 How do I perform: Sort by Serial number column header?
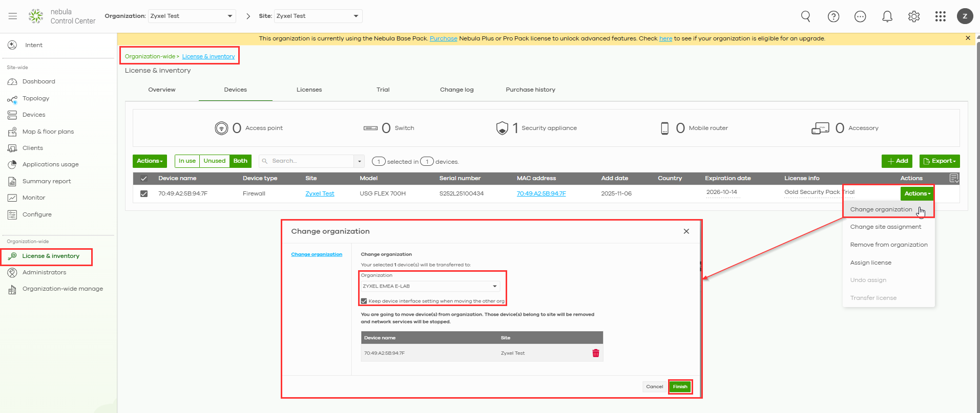(x=460, y=179)
